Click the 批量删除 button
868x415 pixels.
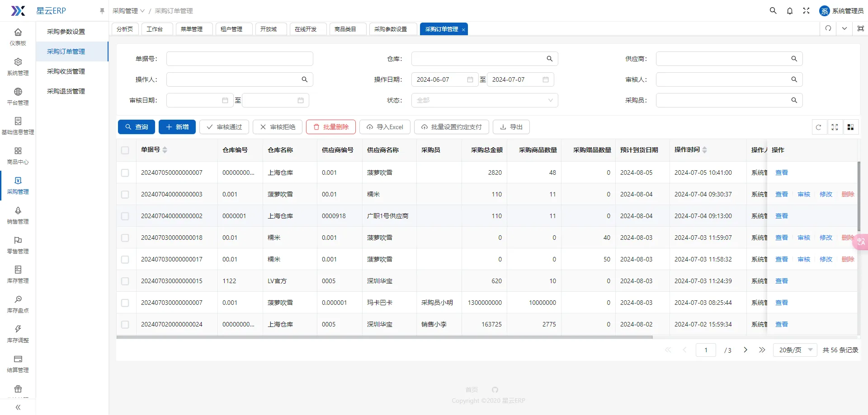click(331, 127)
